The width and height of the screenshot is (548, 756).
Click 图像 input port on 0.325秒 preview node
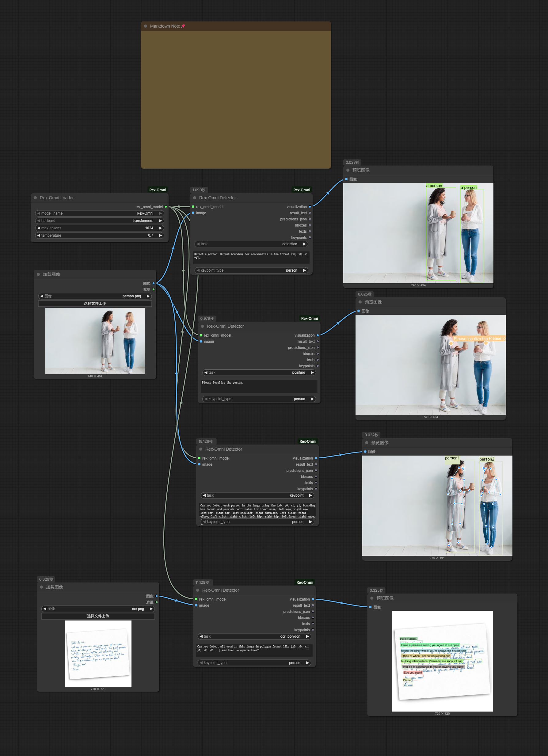[370, 607]
